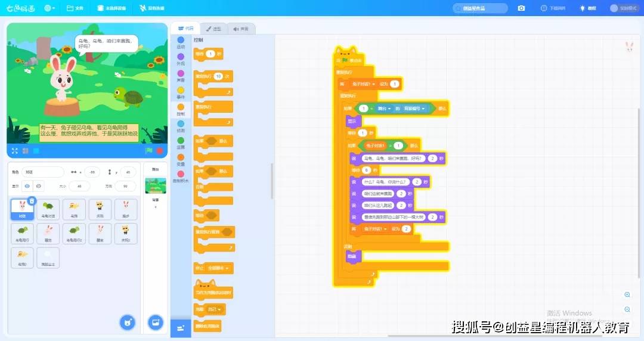Switch to the sounds tab with speaker icon
Image resolution: width=644 pixels, height=341 pixels.
[x=241, y=29]
